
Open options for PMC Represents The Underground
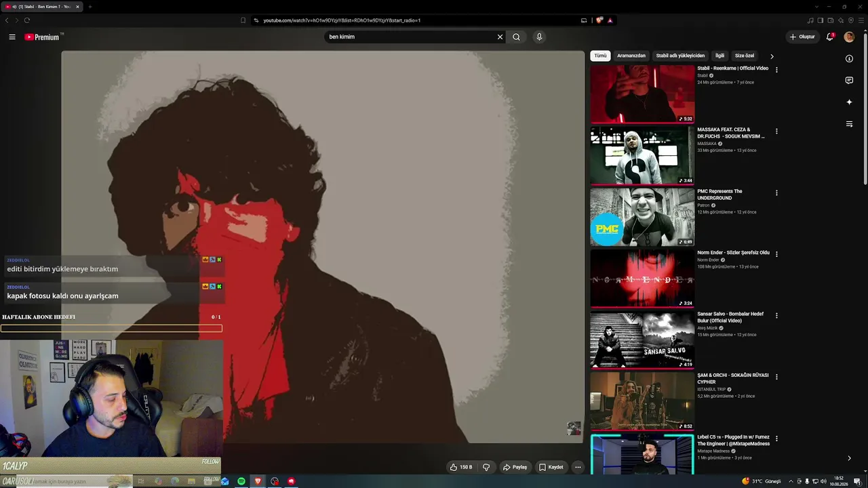pos(776,192)
